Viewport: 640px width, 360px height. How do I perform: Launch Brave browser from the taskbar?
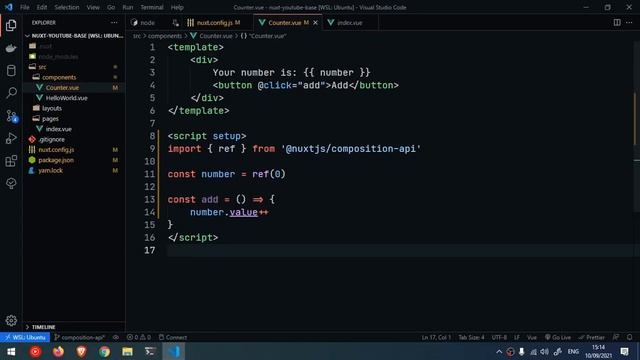[81, 351]
